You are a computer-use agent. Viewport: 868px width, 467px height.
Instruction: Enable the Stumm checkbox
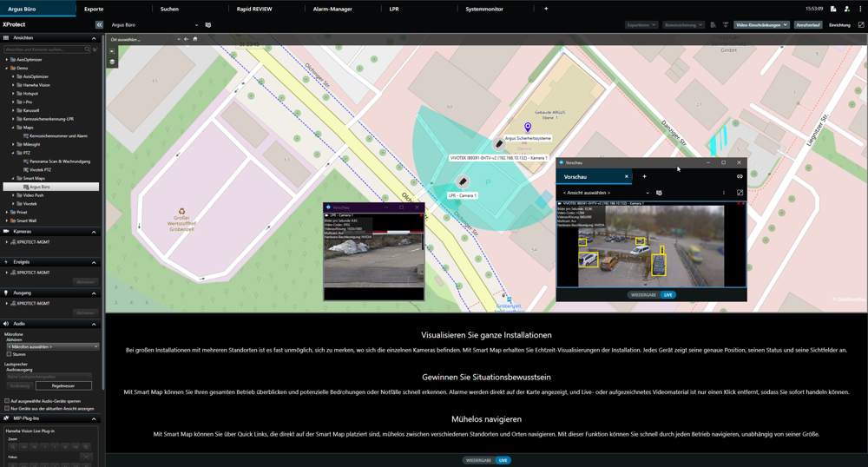[x=9, y=354]
